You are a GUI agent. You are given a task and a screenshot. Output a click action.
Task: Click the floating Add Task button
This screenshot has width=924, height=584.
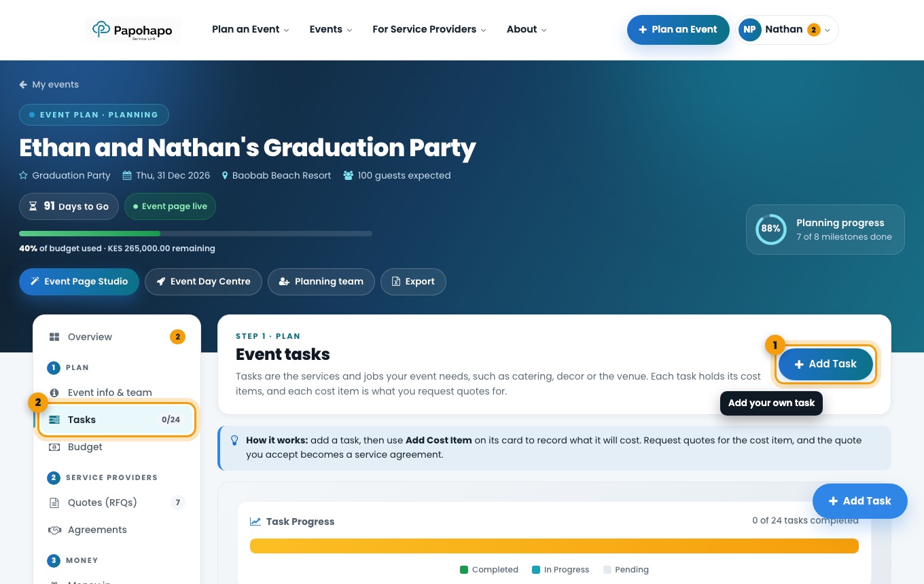(x=860, y=501)
